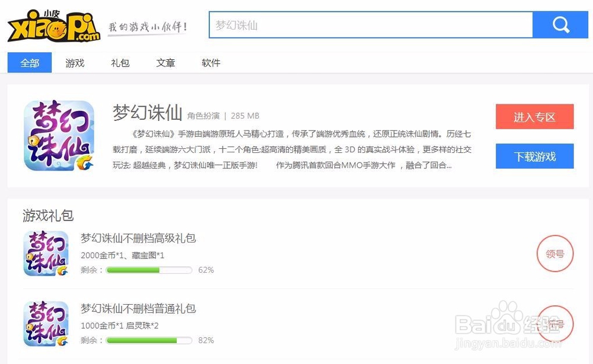Viewport: 593px width, 364px height.
Task: Click 领号 for the 高级礼包
Action: 555,253
